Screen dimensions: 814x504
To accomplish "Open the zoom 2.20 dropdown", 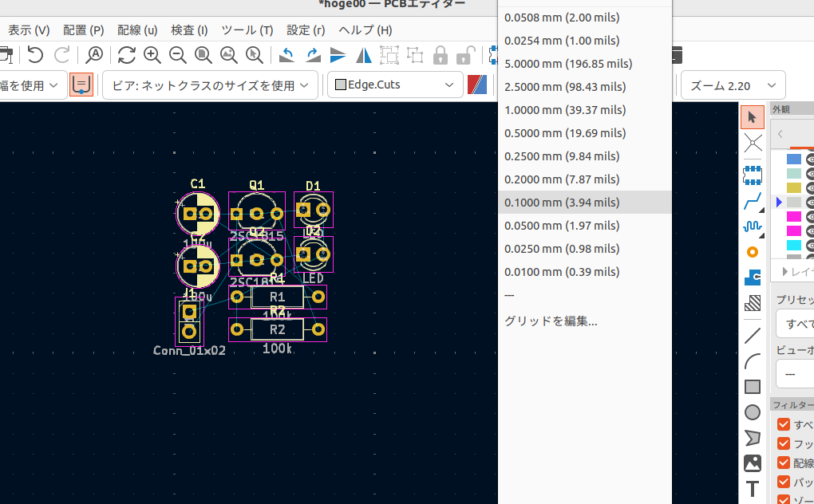I will [x=732, y=85].
